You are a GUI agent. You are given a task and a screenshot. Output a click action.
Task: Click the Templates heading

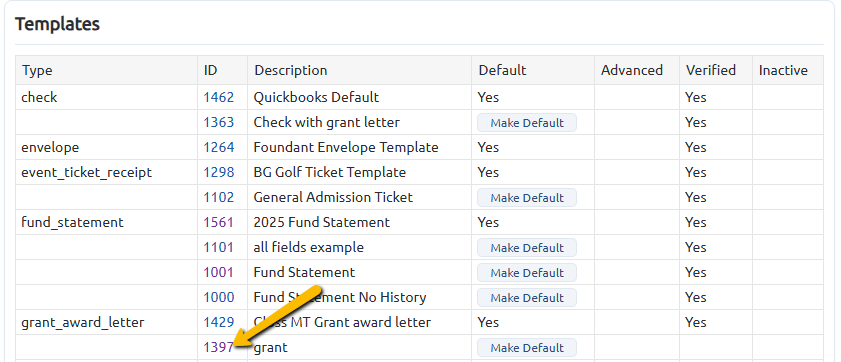[x=57, y=25]
